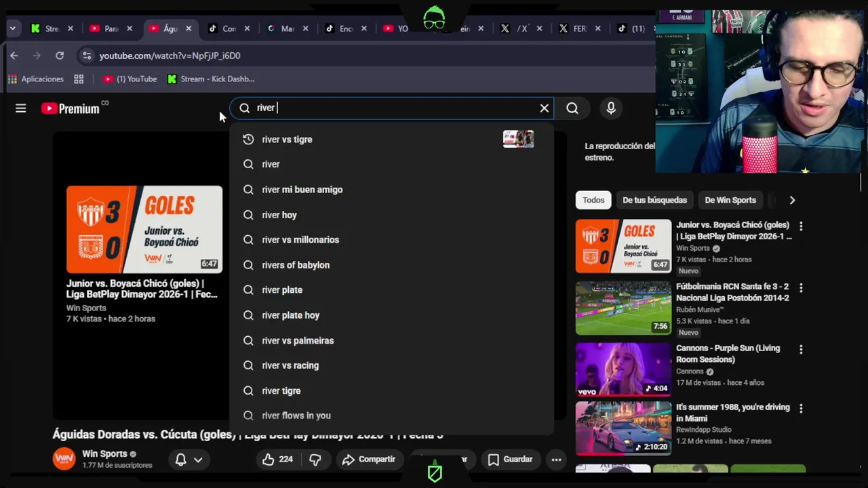Image resolution: width=868 pixels, height=488 pixels.
Task: Open Junior vs. Boyacá Chicó endscreen thumbnail
Action: [144, 229]
